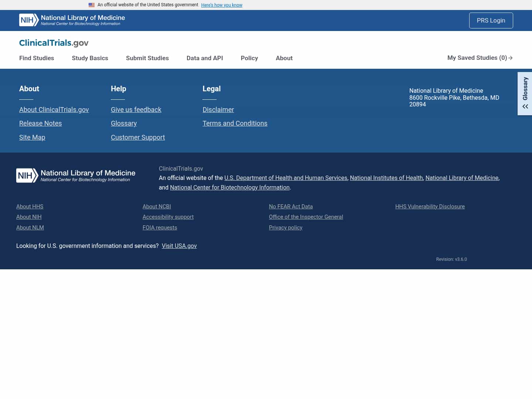The image size is (532, 399).
Task: Open 'Here's how you know' disclosure
Action: 222,5
